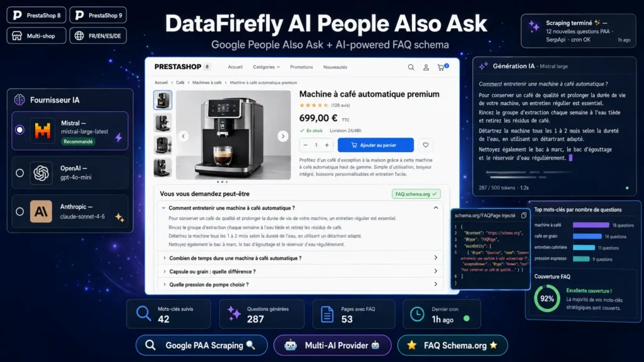Click right chevron on 'Capsule ou grain' row
Viewport: 644px width, 362px height.
coord(436,271)
